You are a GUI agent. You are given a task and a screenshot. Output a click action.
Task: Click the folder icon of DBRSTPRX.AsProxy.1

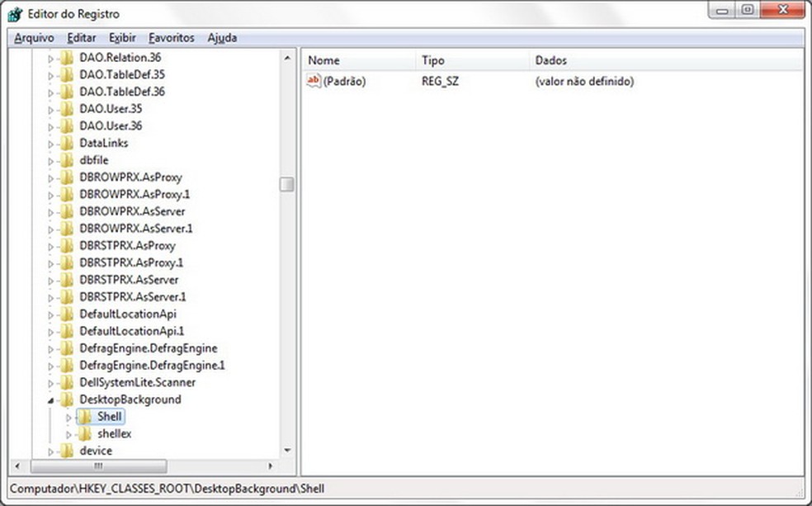click(67, 262)
